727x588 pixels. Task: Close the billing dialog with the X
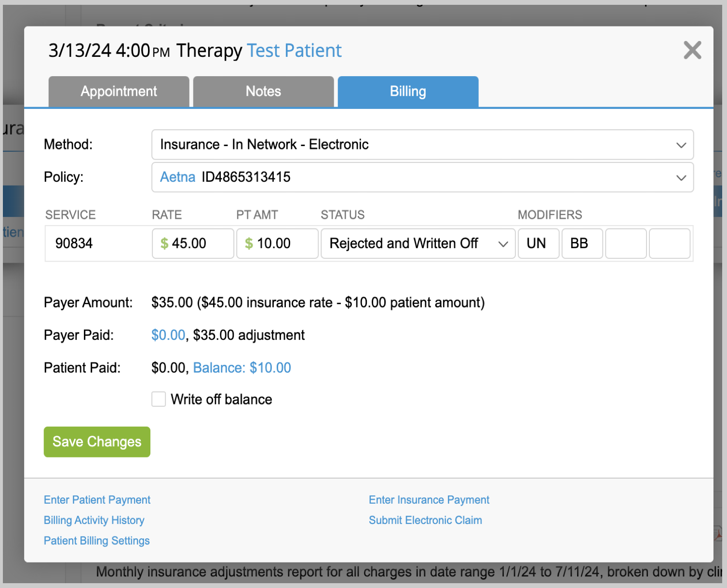[692, 50]
